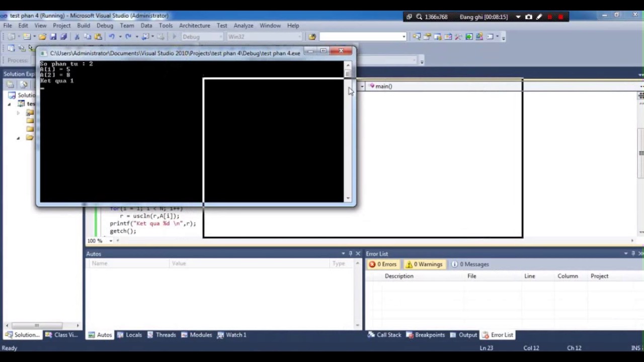Click the Solution Explorer Properties icon
The height and width of the screenshot is (362, 644).
tap(10, 84)
